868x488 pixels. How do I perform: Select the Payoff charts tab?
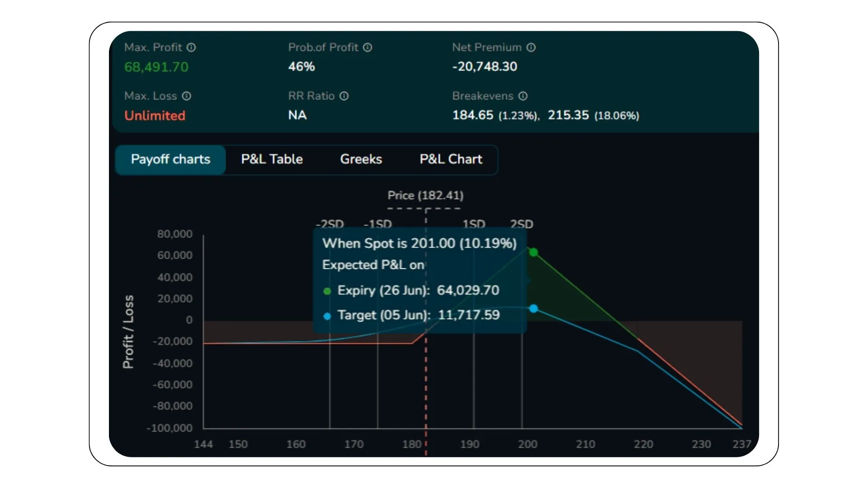[170, 159]
